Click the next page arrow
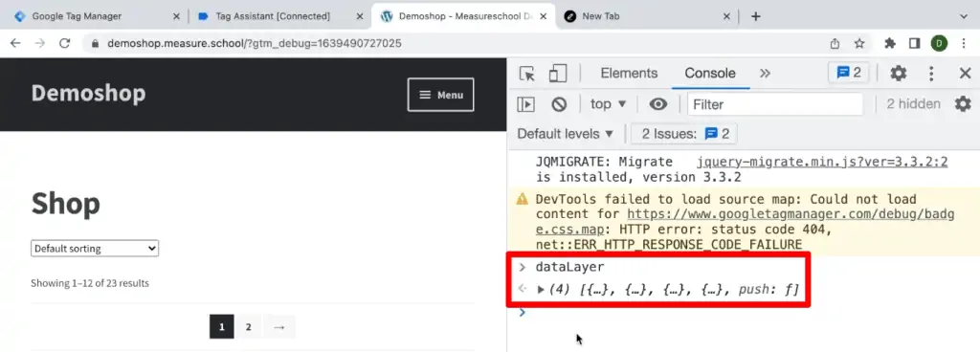This screenshot has height=352, width=980. click(x=279, y=327)
